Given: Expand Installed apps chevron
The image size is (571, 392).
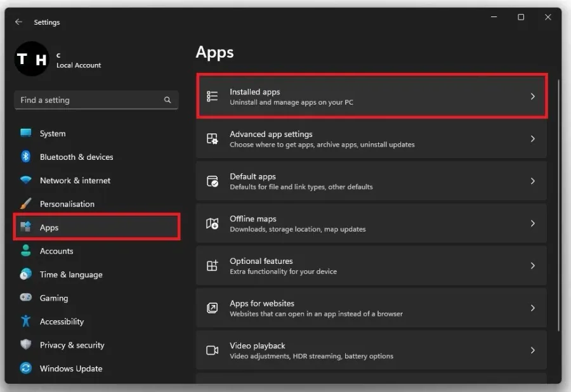Looking at the screenshot, I should (x=533, y=96).
